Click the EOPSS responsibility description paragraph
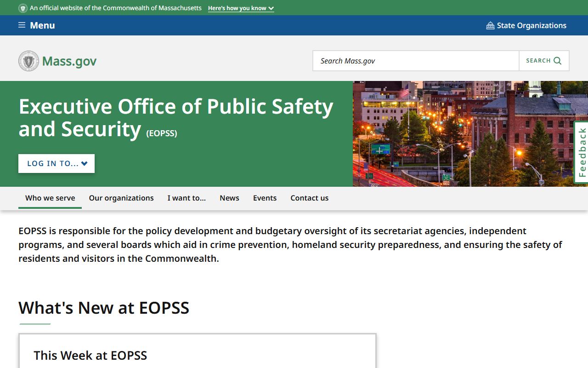The image size is (588, 368). tap(290, 245)
